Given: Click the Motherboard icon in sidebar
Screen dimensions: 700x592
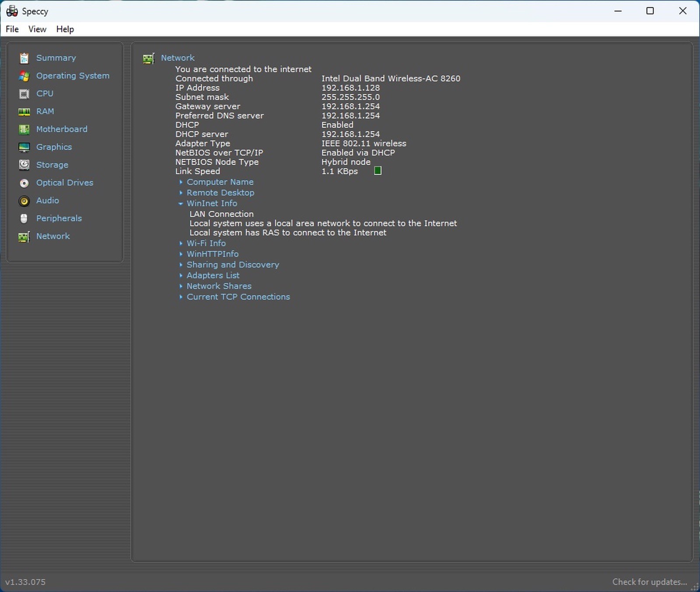Looking at the screenshot, I should (24, 129).
